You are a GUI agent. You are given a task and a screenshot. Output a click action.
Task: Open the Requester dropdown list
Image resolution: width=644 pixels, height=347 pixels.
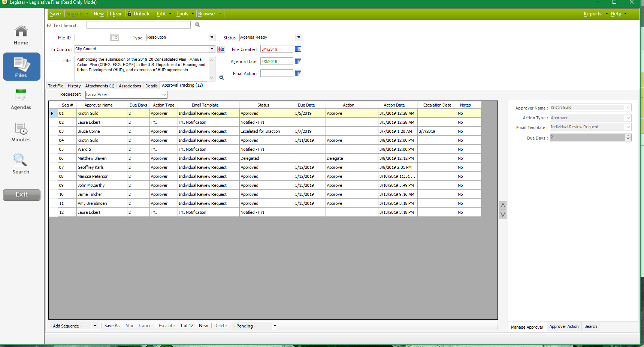click(164, 95)
